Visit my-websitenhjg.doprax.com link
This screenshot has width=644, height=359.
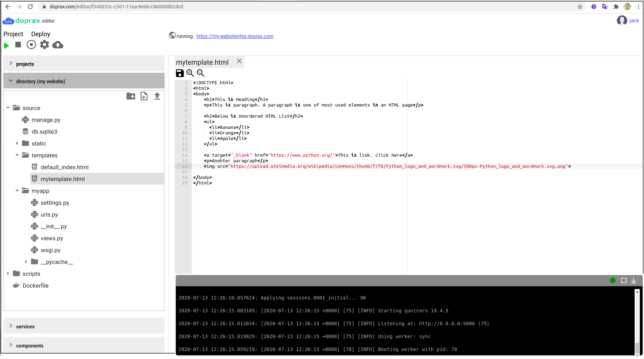[x=235, y=36]
